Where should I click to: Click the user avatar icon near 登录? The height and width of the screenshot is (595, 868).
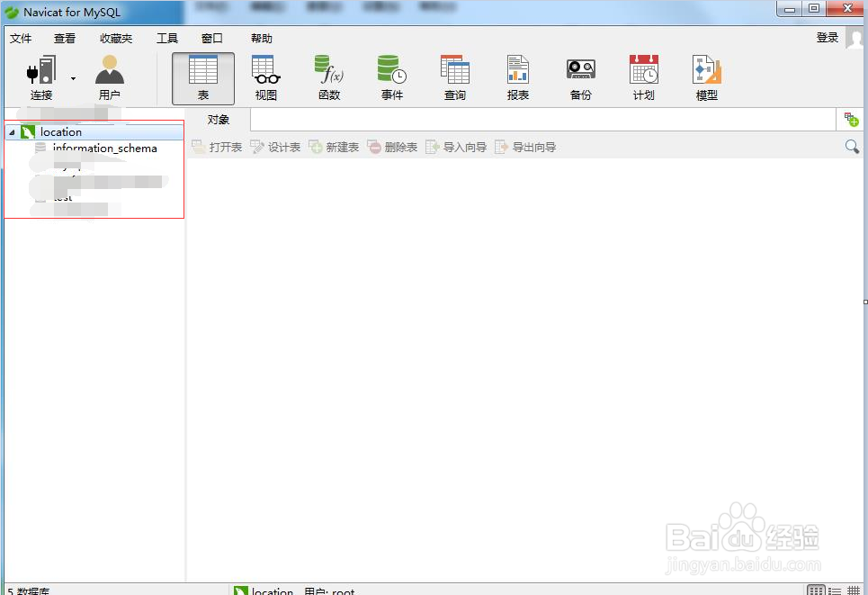tap(855, 38)
